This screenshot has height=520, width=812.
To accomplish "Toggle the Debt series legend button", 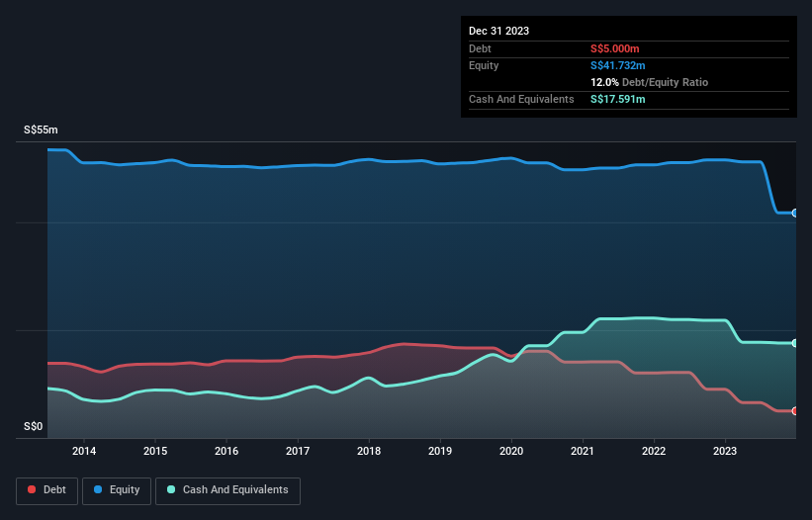I will tap(47, 490).
